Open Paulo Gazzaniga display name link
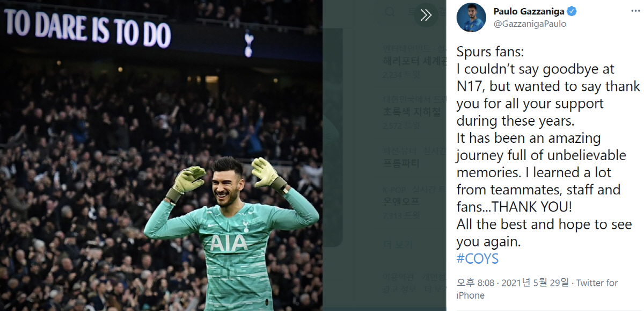 click(529, 12)
